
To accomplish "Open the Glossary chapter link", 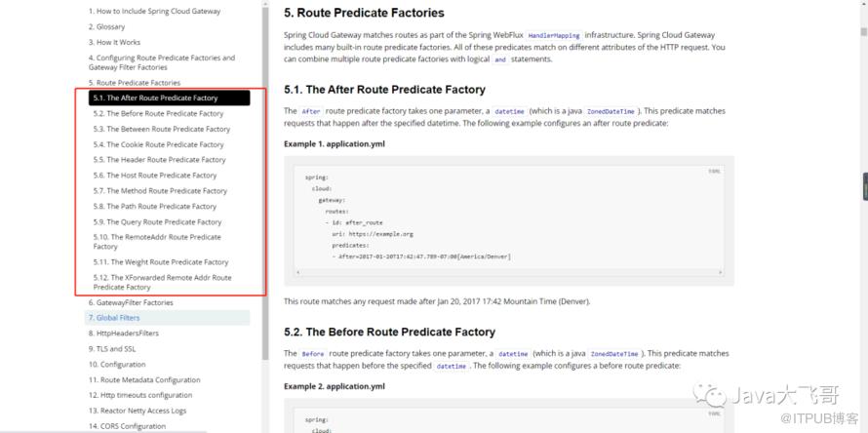I will click(x=106, y=26).
